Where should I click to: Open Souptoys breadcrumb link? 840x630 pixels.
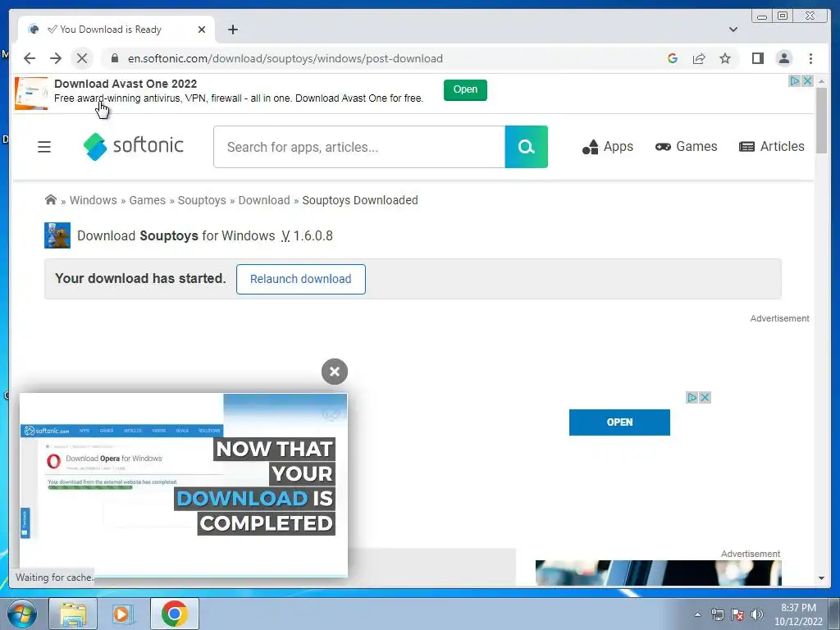(x=202, y=200)
